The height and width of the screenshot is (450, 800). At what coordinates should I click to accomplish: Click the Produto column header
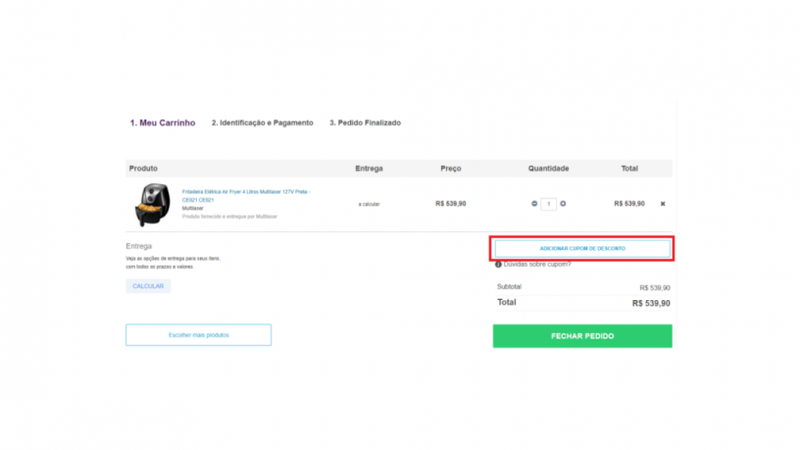pyautogui.click(x=144, y=168)
